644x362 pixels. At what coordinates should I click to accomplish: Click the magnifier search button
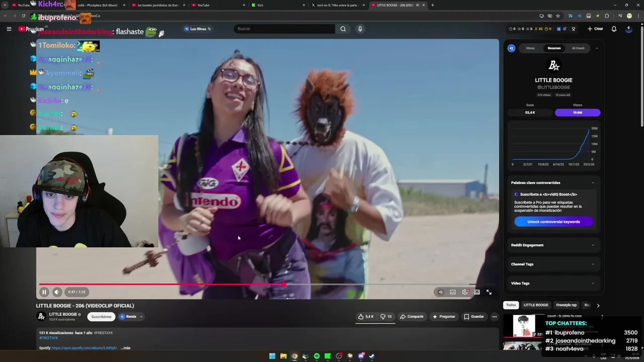(x=343, y=29)
